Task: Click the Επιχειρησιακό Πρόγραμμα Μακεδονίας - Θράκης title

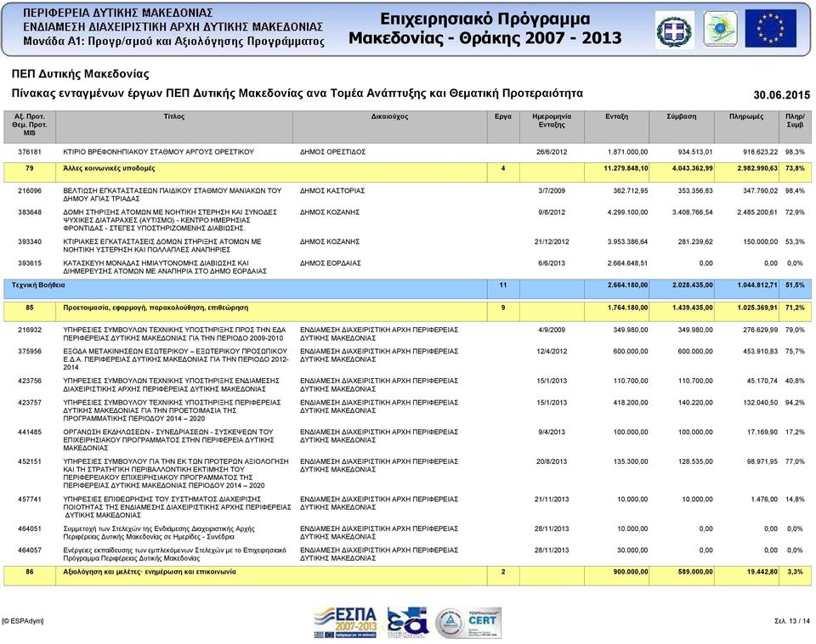Action: click(485, 28)
